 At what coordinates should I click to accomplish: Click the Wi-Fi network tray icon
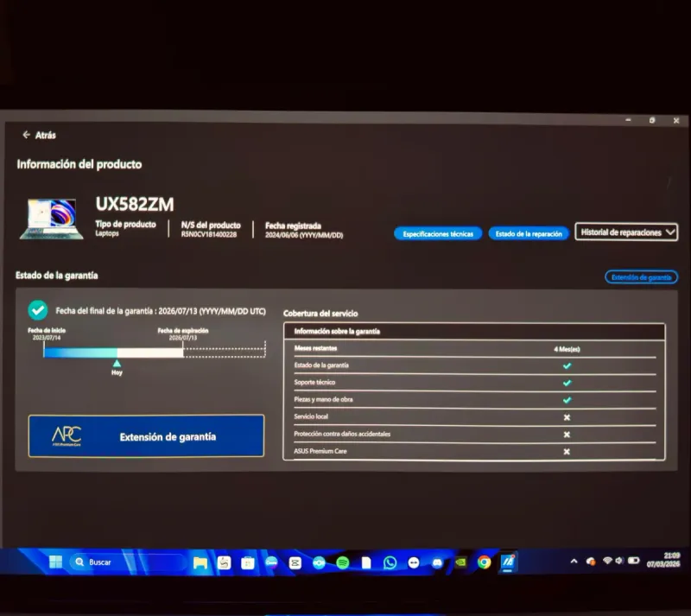[x=607, y=561]
